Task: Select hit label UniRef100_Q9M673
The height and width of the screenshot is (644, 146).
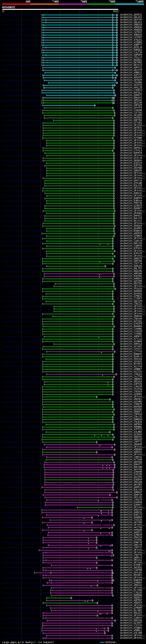Action: 131,95
